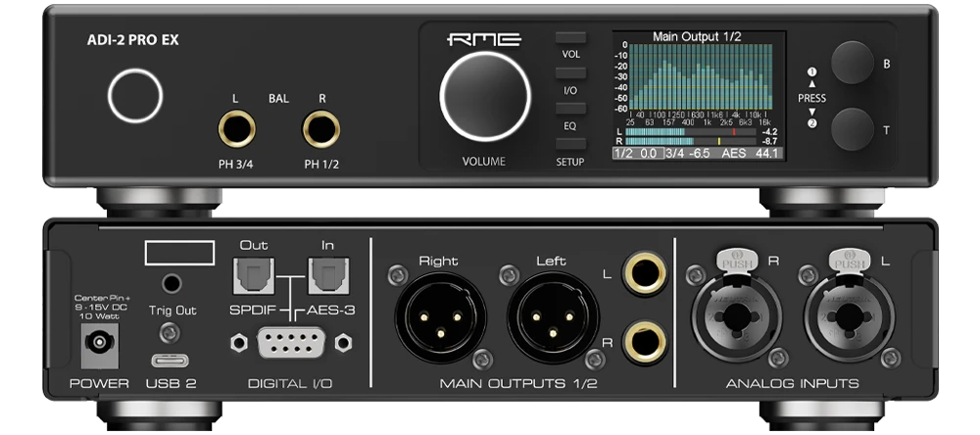Viewport: 980px width, 435px height.
Task: Click the L analog combo input
Action: pos(850,316)
